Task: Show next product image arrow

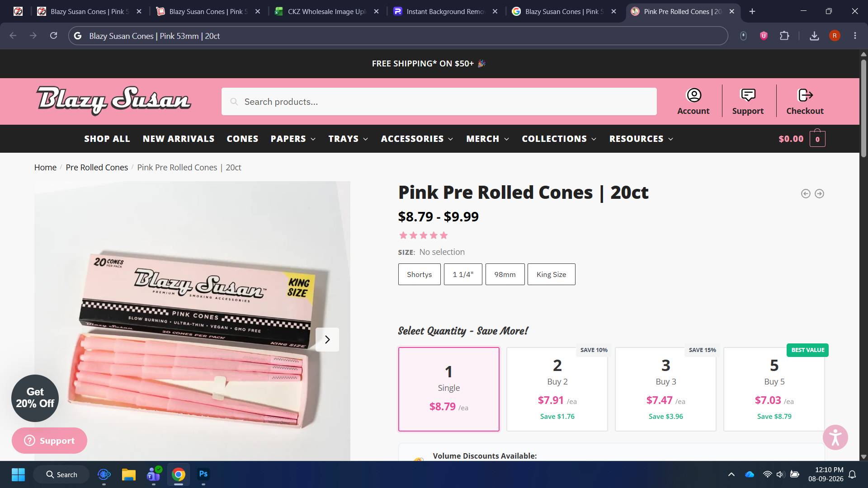Action: (327, 339)
